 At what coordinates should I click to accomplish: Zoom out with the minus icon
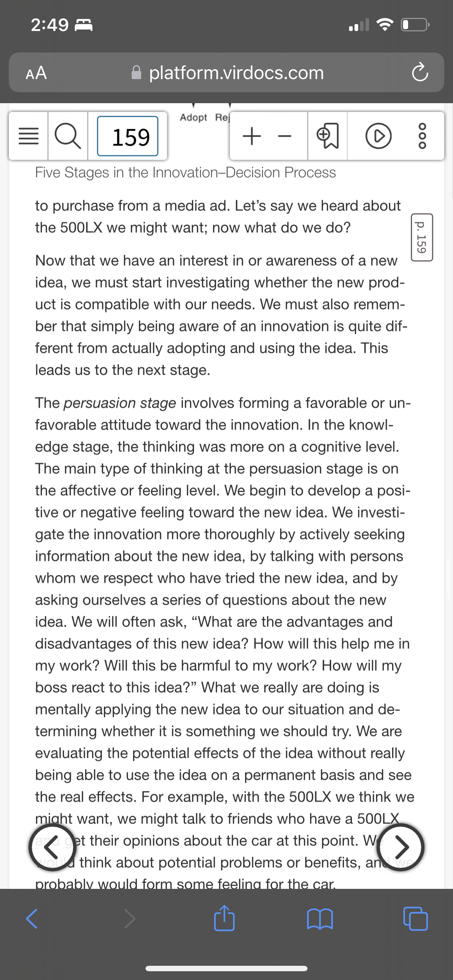click(x=284, y=136)
